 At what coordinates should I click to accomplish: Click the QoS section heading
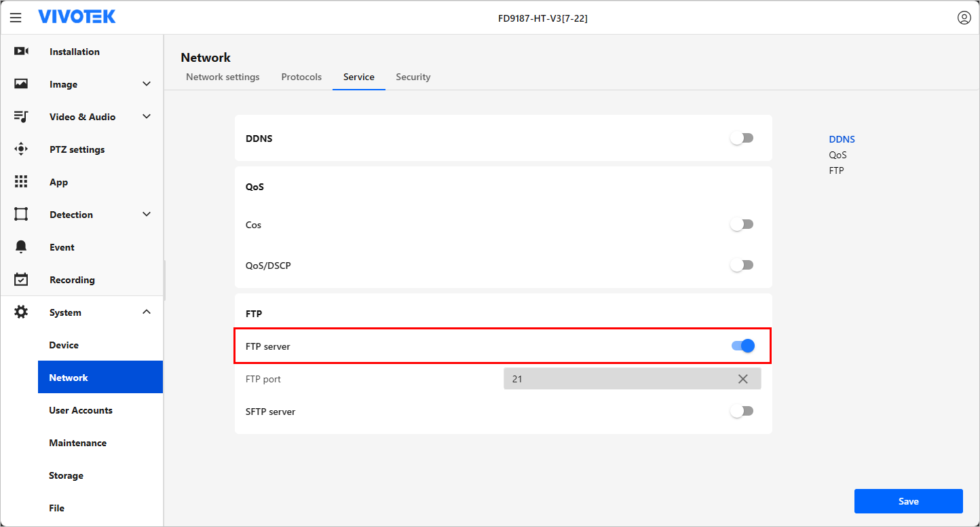pos(255,187)
